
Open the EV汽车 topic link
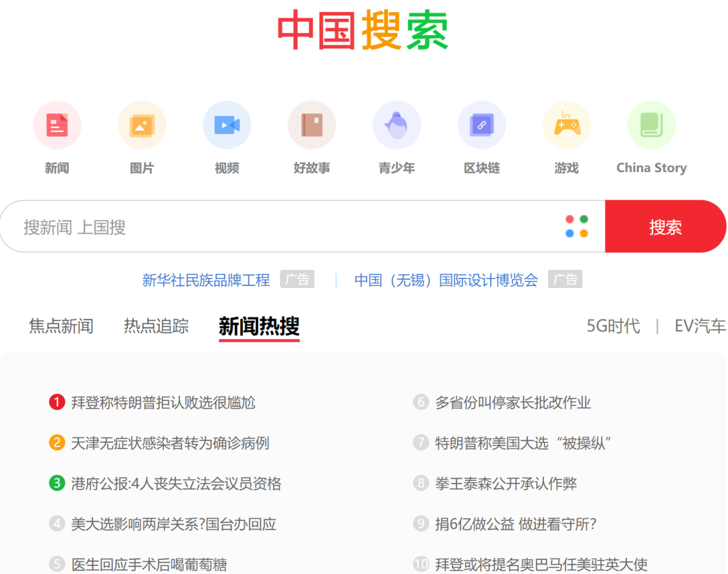[700, 326]
